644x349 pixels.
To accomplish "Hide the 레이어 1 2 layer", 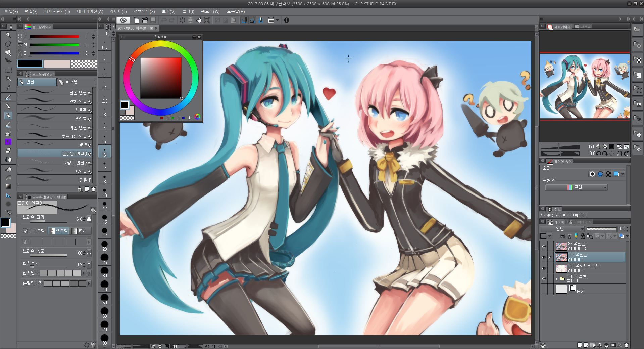I will click(x=544, y=247).
